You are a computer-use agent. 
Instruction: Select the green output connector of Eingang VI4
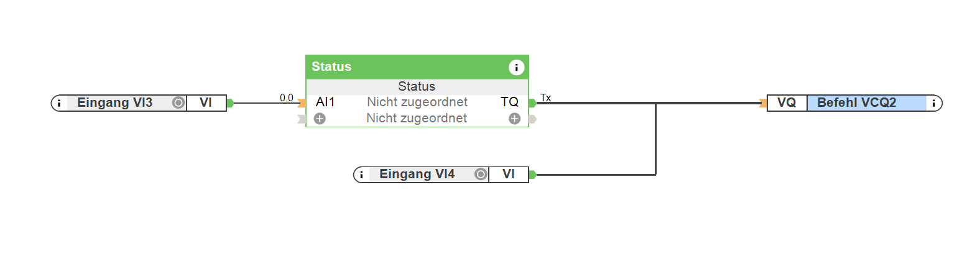click(532, 175)
